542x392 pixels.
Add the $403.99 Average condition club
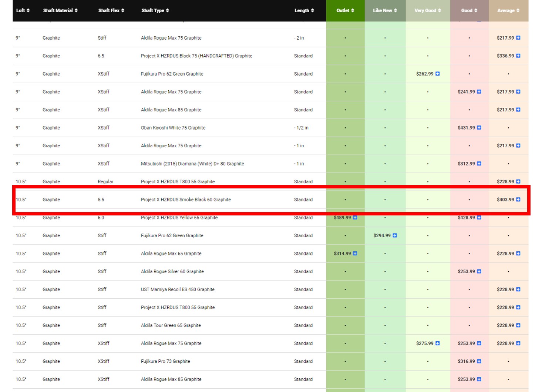518,200
